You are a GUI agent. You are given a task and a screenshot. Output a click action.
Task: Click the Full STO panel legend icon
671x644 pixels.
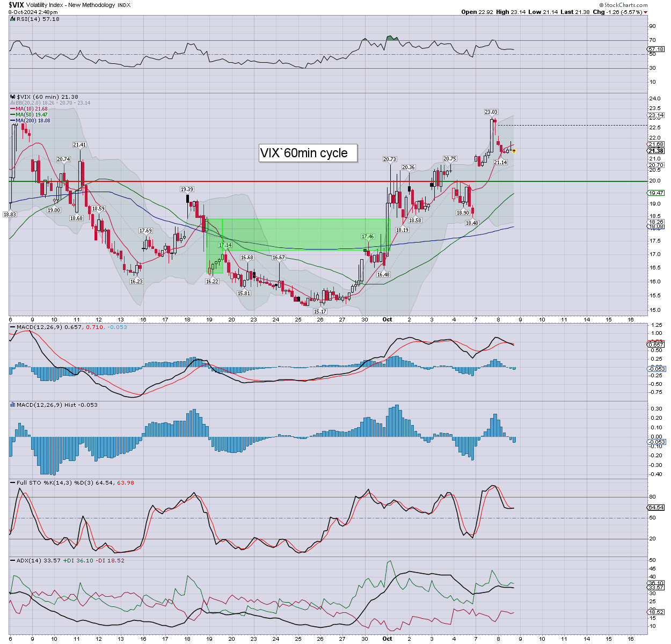point(13,482)
